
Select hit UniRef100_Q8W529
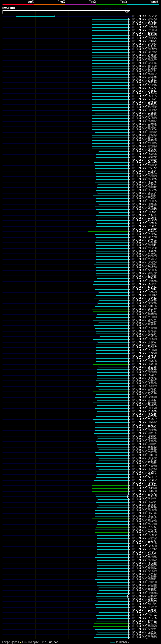[x=144, y=58]
